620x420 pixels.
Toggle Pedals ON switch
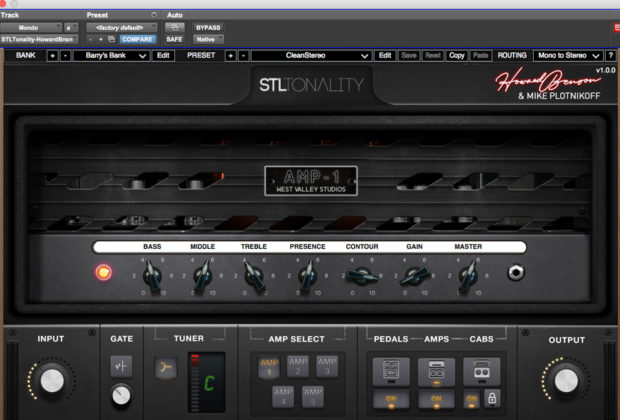[x=391, y=399]
